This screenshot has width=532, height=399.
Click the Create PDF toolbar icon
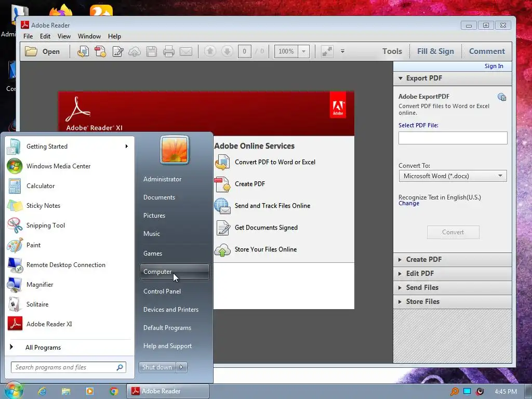point(100,51)
